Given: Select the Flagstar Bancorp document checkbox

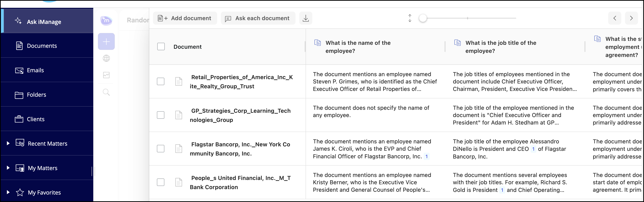Looking at the screenshot, I should click(x=160, y=149).
